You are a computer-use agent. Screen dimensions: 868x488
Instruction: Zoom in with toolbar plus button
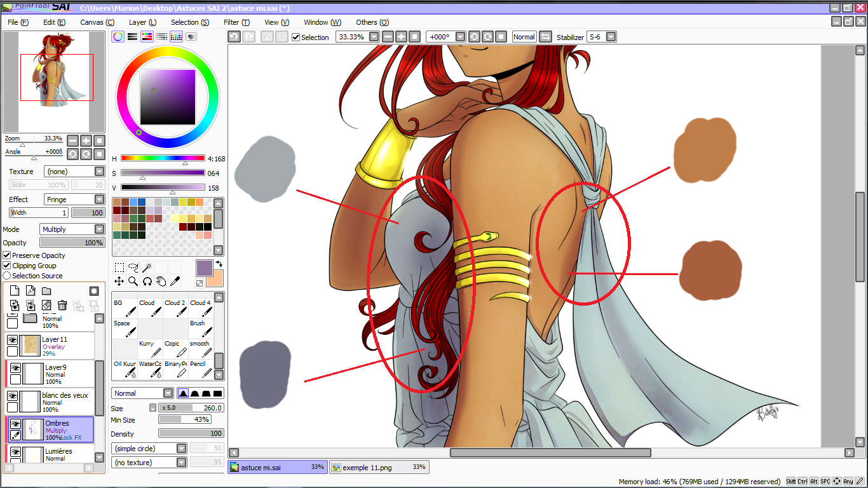(401, 37)
